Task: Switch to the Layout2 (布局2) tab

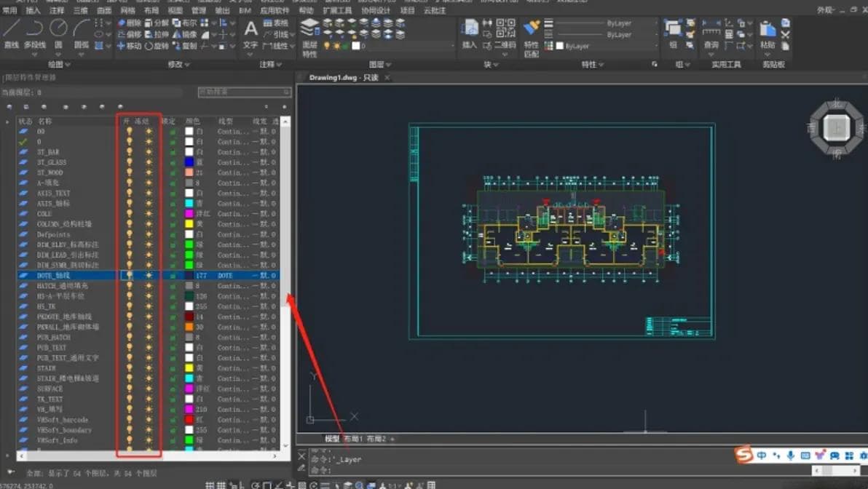Action: pyautogui.click(x=376, y=439)
